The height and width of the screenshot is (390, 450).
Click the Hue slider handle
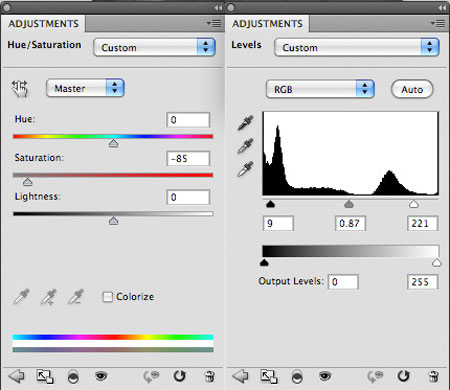pos(113,144)
